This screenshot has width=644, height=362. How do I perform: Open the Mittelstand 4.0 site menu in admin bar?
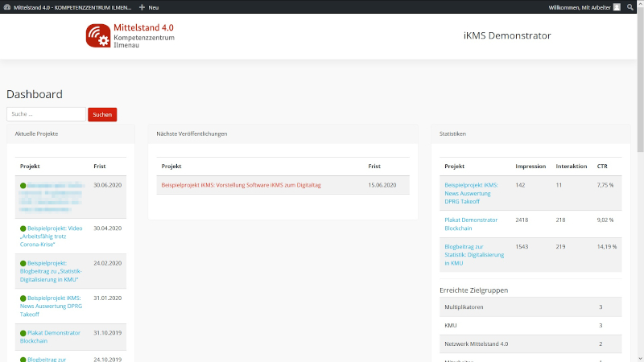(71, 6)
